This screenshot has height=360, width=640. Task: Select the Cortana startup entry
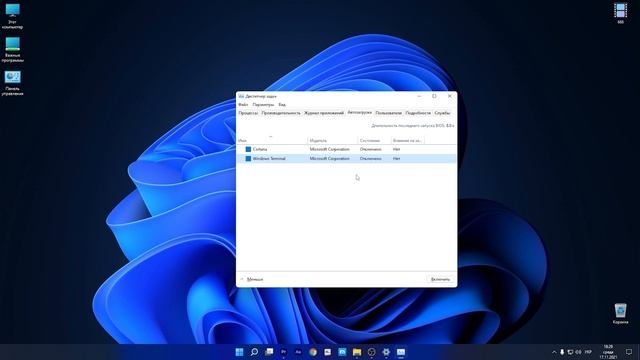(x=346, y=149)
